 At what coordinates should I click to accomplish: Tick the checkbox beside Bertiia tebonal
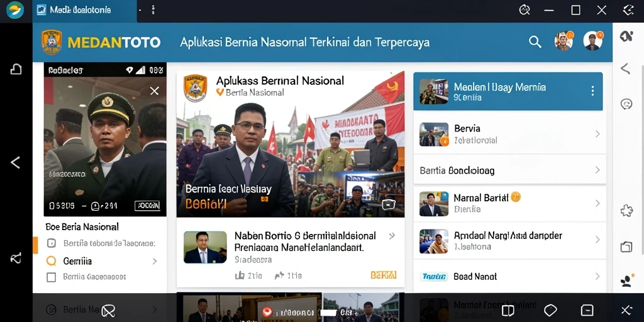tap(51, 243)
